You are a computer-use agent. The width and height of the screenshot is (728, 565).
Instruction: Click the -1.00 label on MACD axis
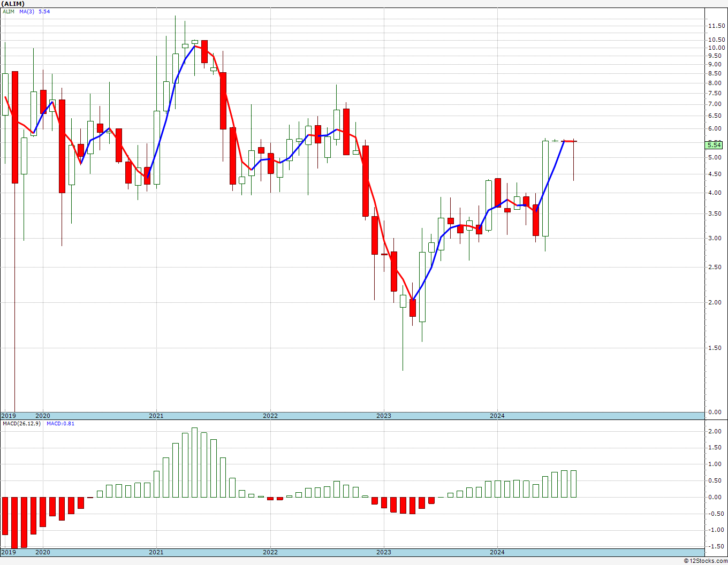tap(715, 530)
